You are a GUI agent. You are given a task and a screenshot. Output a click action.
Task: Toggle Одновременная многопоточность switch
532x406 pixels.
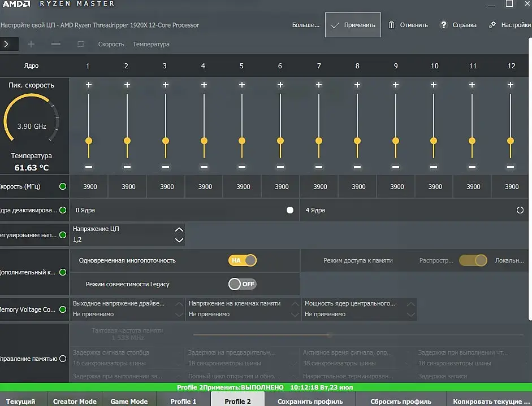coord(242,260)
